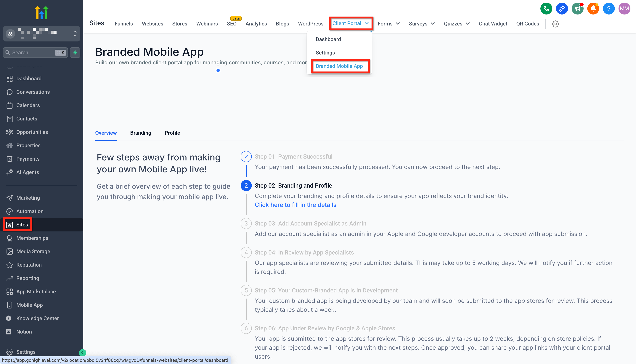Image resolution: width=636 pixels, height=364 pixels.
Task: Click the blue help question mark icon
Action: point(608,9)
